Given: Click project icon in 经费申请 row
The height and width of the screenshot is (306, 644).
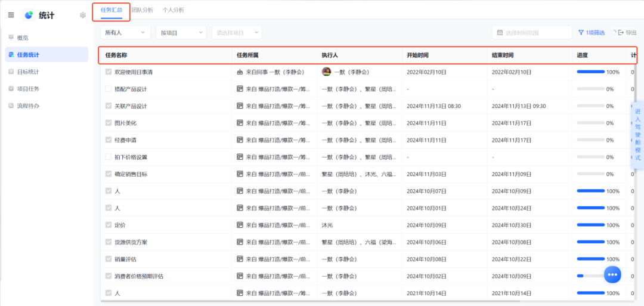Looking at the screenshot, I should coord(240,140).
